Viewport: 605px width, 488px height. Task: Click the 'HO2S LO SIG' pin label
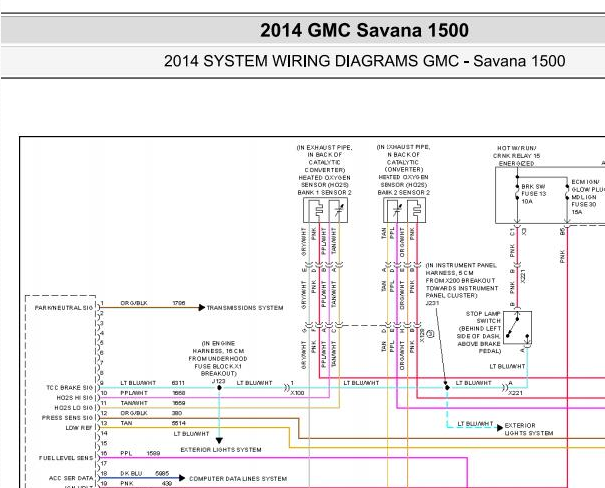[74, 408]
